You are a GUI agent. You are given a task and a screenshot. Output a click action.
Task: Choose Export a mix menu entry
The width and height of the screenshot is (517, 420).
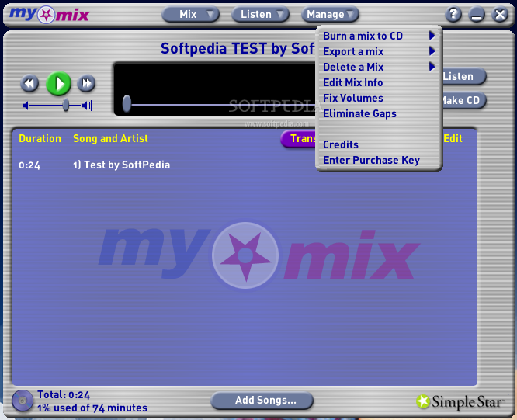[353, 51]
